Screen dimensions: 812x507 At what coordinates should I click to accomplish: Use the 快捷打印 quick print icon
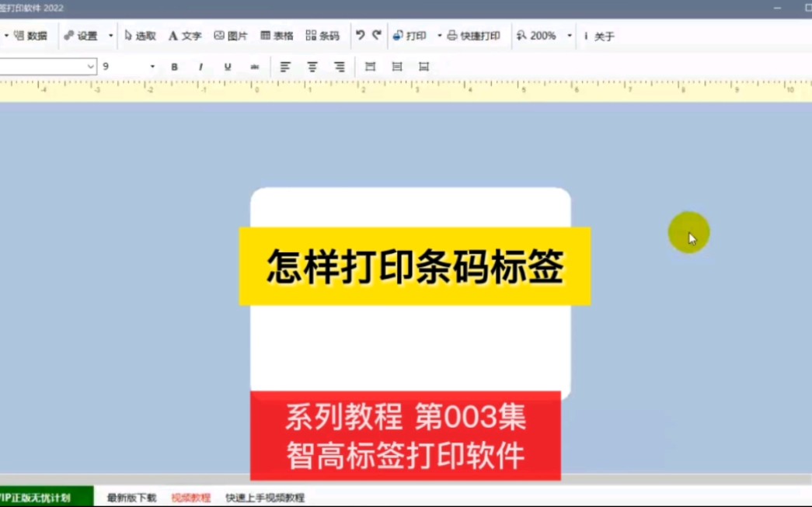(x=472, y=35)
